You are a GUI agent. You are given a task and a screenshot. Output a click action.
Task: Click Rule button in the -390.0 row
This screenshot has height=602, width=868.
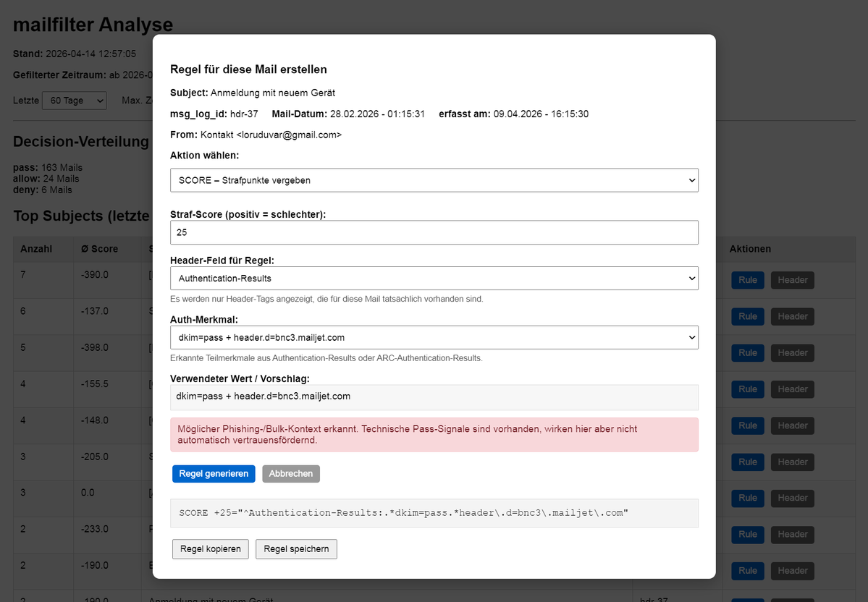pos(748,280)
